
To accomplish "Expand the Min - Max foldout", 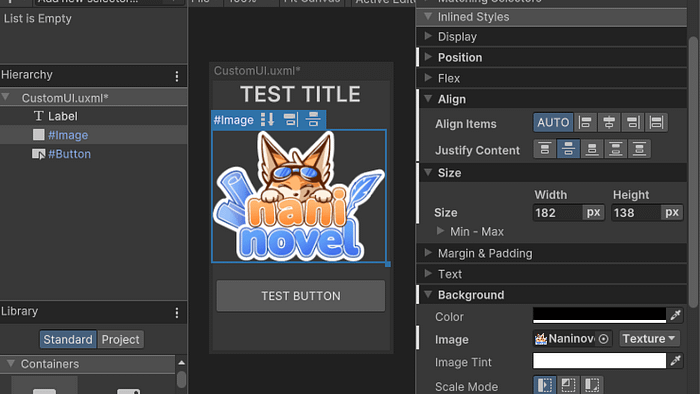I will tap(441, 231).
